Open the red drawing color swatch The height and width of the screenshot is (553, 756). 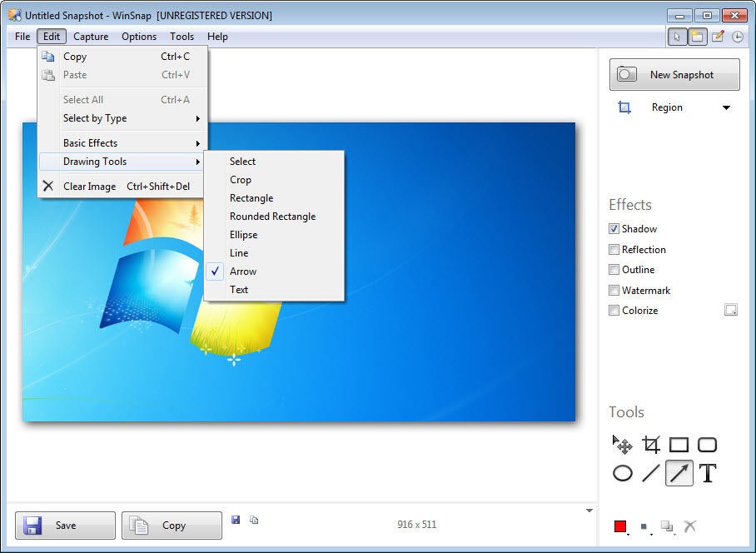click(620, 526)
